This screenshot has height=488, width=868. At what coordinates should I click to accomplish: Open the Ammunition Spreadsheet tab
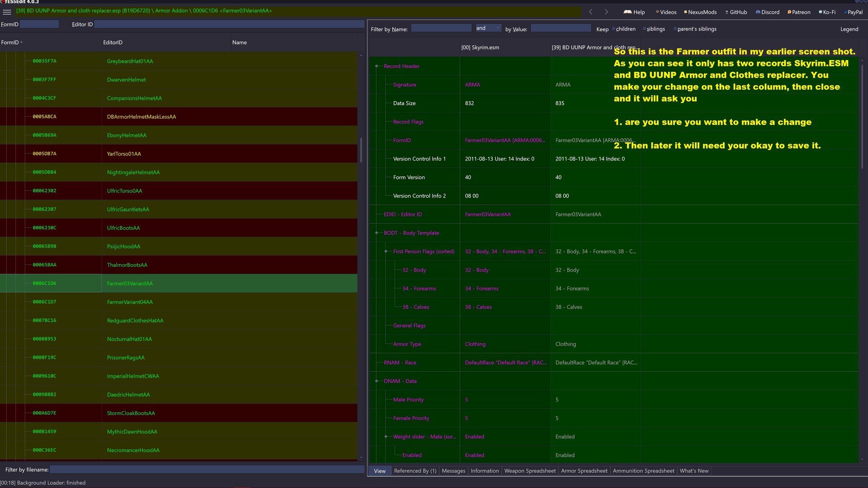point(643,471)
